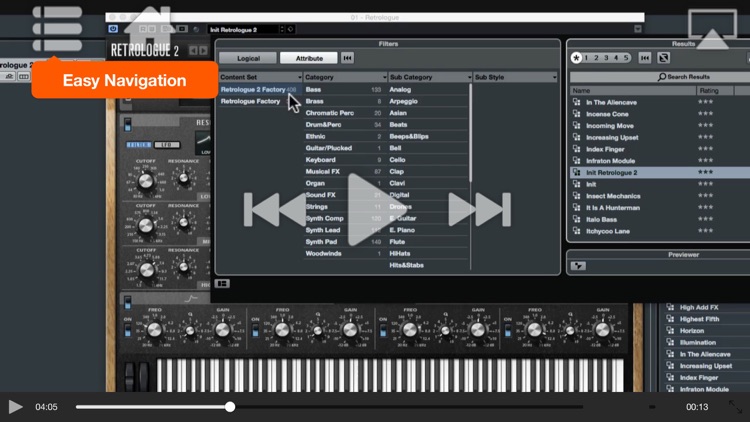Select the LFO tab in synth panel
Viewport: 750px width, 422px height.
coord(166,144)
